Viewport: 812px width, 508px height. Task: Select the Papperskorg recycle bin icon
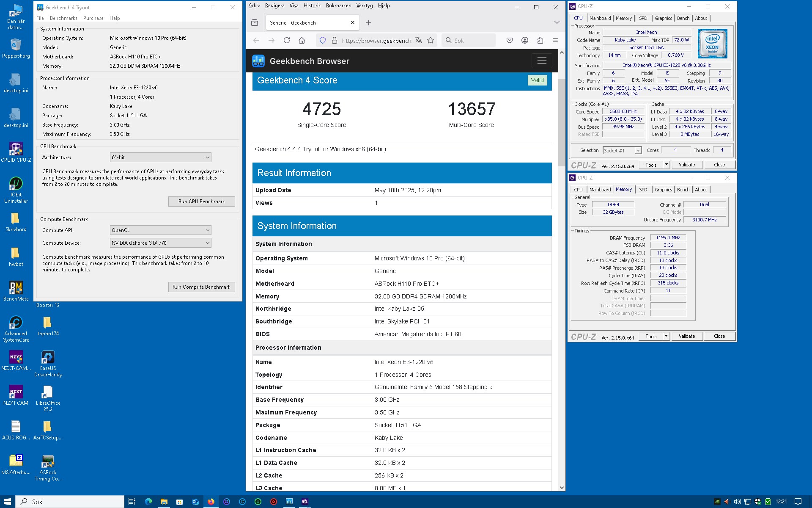tap(16, 48)
